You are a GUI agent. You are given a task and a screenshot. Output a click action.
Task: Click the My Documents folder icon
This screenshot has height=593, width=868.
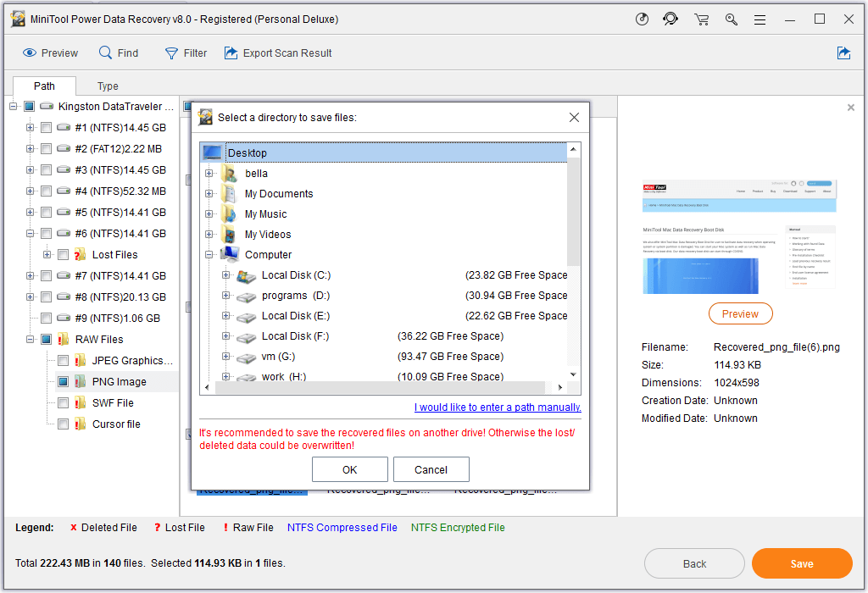coord(229,194)
